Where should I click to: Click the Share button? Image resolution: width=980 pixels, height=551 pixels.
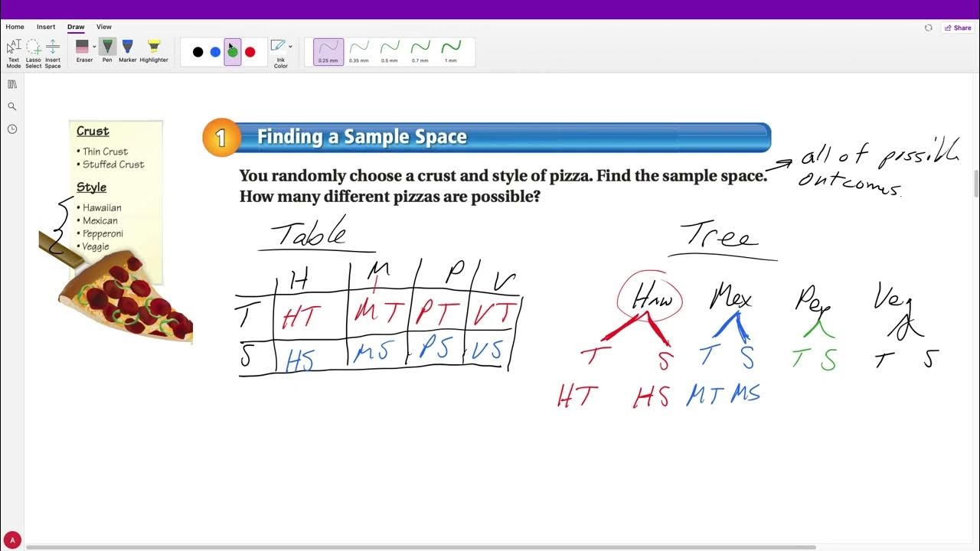(x=958, y=28)
